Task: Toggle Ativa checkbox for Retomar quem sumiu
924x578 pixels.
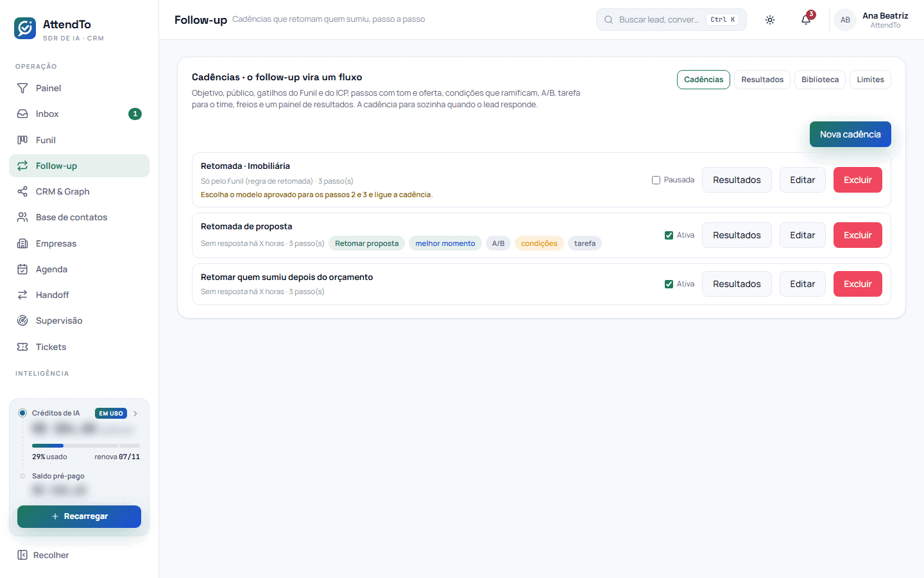Action: [669, 284]
